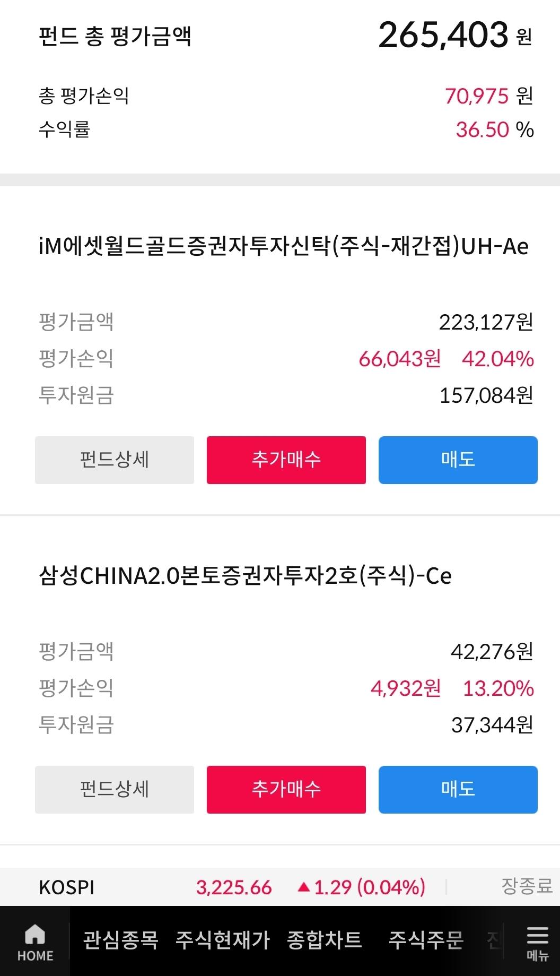Tap the 삼성CHINA2.0본토증권자투자2호 fund title
The height and width of the screenshot is (976, 560).
point(245,576)
